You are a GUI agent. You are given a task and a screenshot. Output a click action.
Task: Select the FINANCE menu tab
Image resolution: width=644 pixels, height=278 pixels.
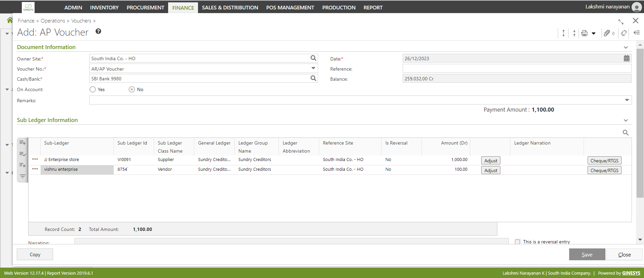(183, 8)
